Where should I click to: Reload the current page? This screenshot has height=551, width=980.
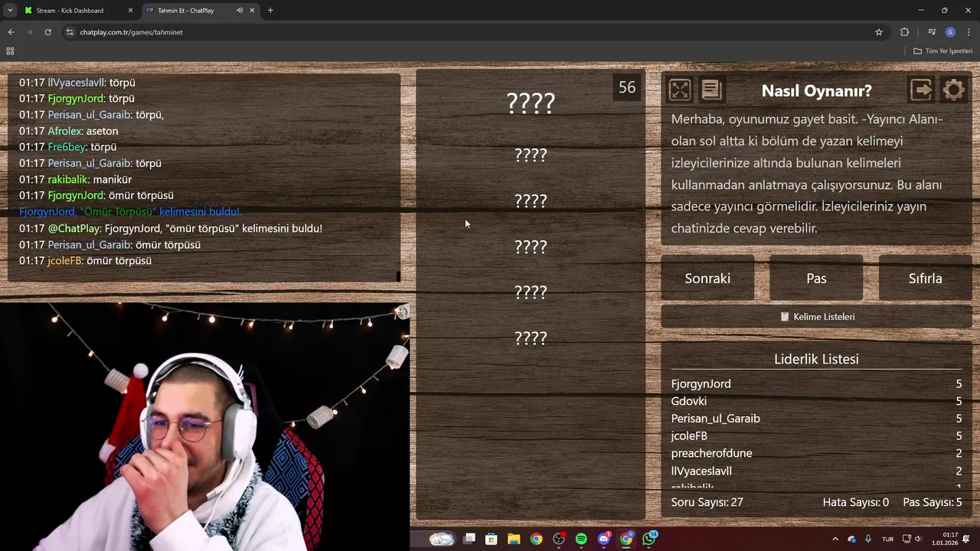47,32
